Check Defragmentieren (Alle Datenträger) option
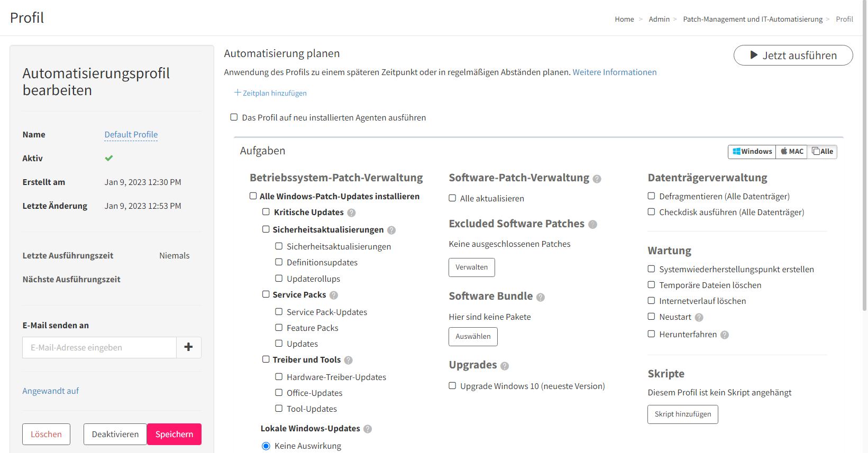This screenshot has height=453, width=868. pyautogui.click(x=652, y=196)
